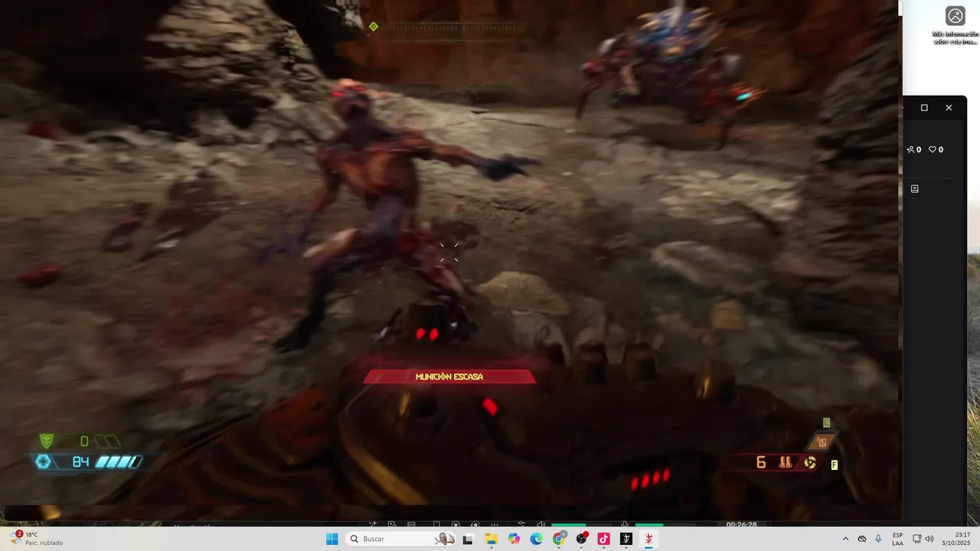This screenshot has height=551, width=980.
Task: Open Task View from the taskbar
Action: click(x=468, y=539)
